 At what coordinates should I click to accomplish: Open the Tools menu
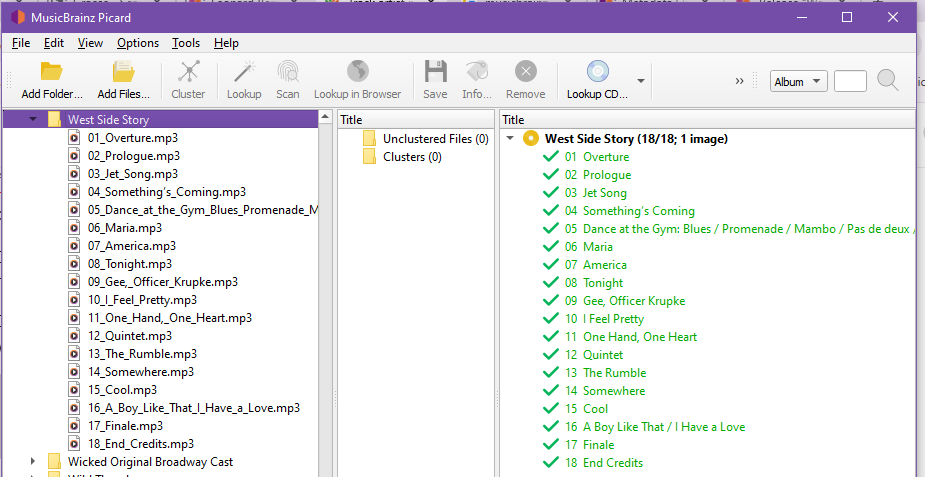pos(186,43)
